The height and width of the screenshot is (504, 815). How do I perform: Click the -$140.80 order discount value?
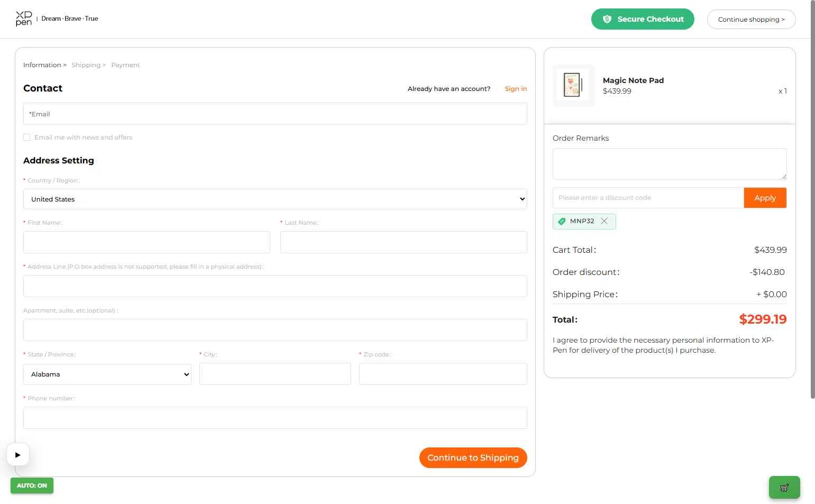tap(767, 272)
